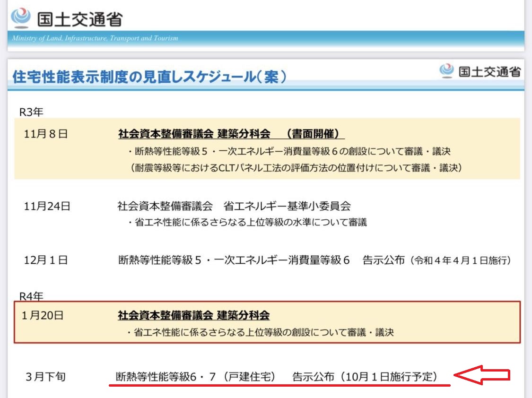The image size is (532, 398).
Task: Click 社会資本整備審議会 省エネルギー基準小委員会 line
Action: [234, 206]
